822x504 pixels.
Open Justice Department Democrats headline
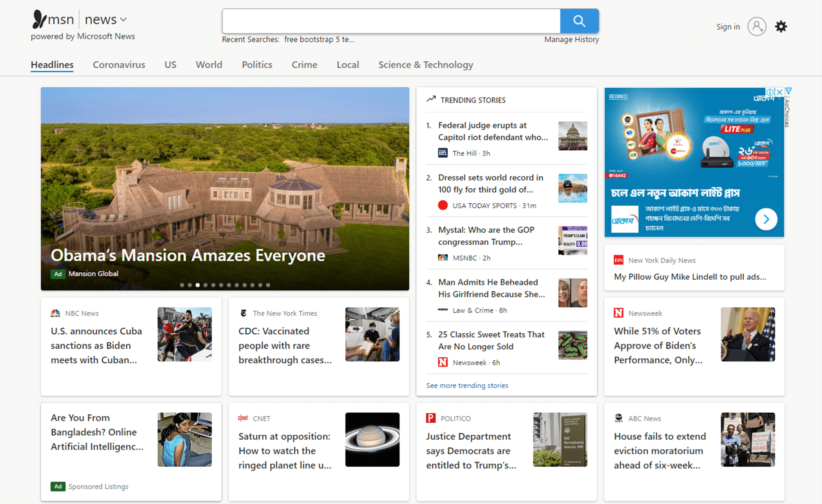471,451
